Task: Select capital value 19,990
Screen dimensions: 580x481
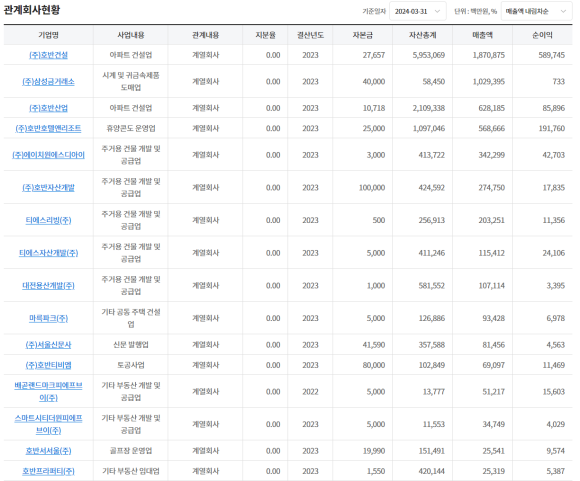Action: [x=374, y=451]
